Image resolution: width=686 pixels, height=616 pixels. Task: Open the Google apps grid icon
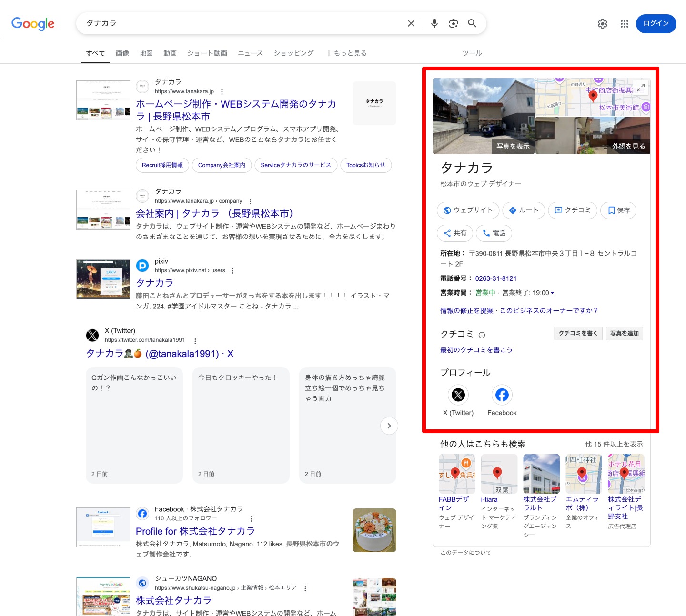625,24
